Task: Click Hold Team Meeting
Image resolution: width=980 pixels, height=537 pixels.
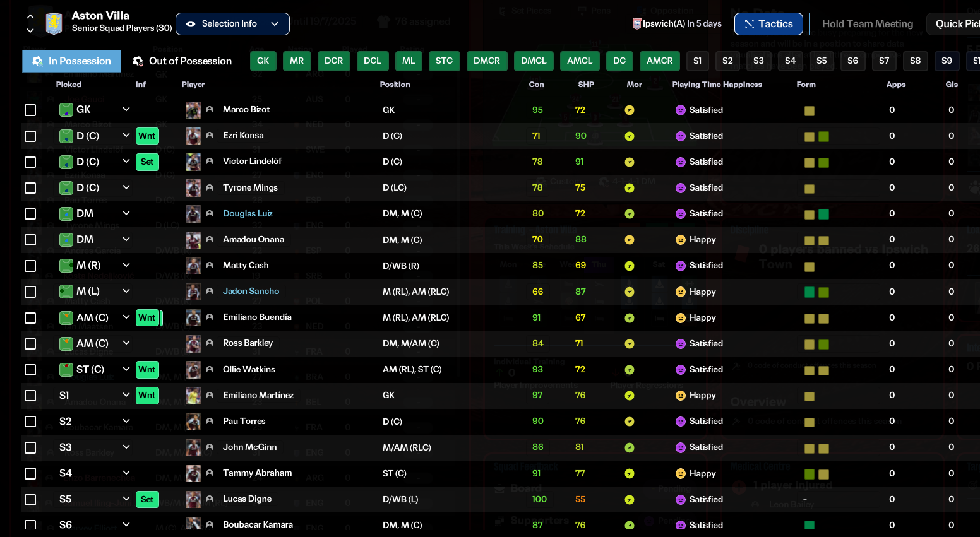Action: 868,24
